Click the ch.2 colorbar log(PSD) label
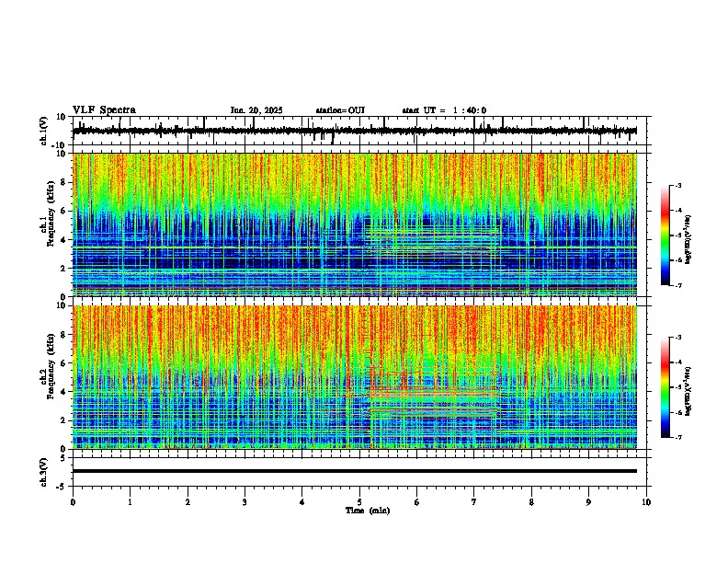 click(x=688, y=392)
